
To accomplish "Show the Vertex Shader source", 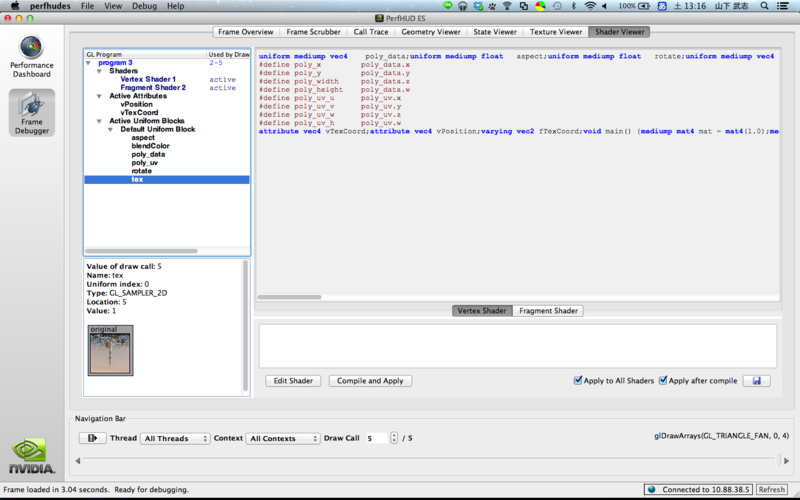I will pyautogui.click(x=482, y=311).
